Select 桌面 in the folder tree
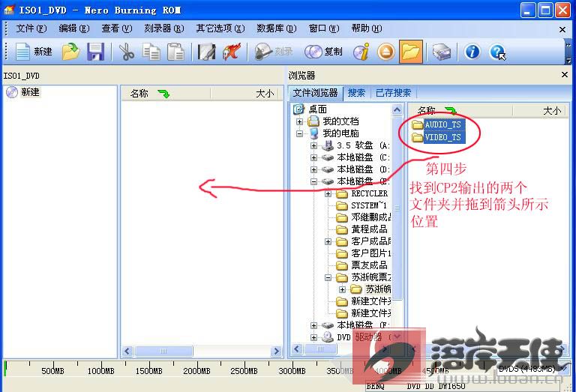576x392 pixels. tap(310, 109)
